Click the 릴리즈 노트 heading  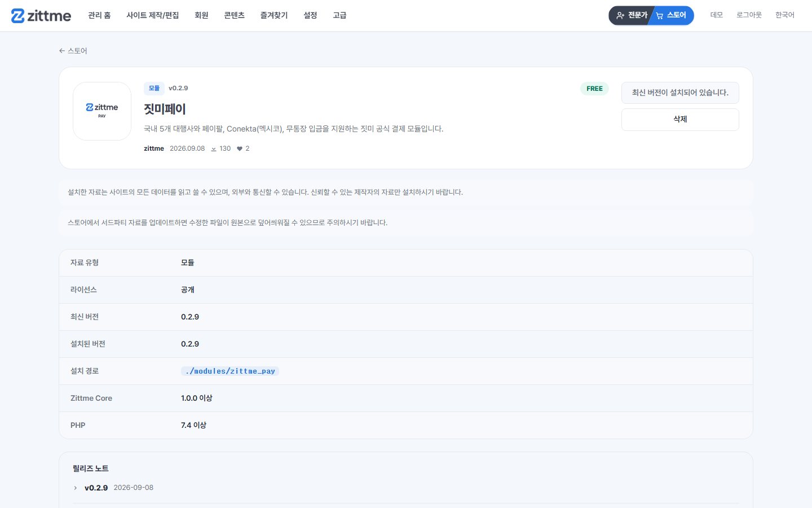(91, 468)
